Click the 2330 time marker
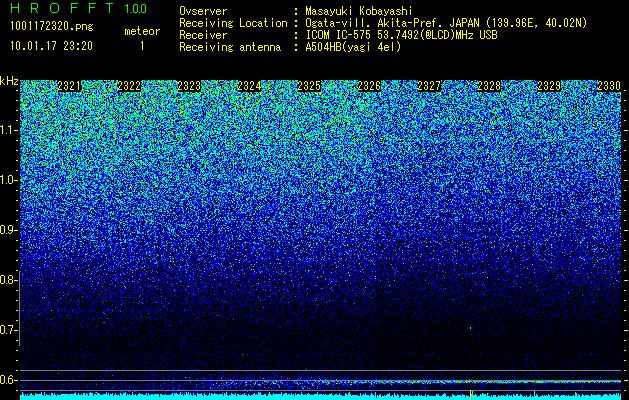 point(609,86)
